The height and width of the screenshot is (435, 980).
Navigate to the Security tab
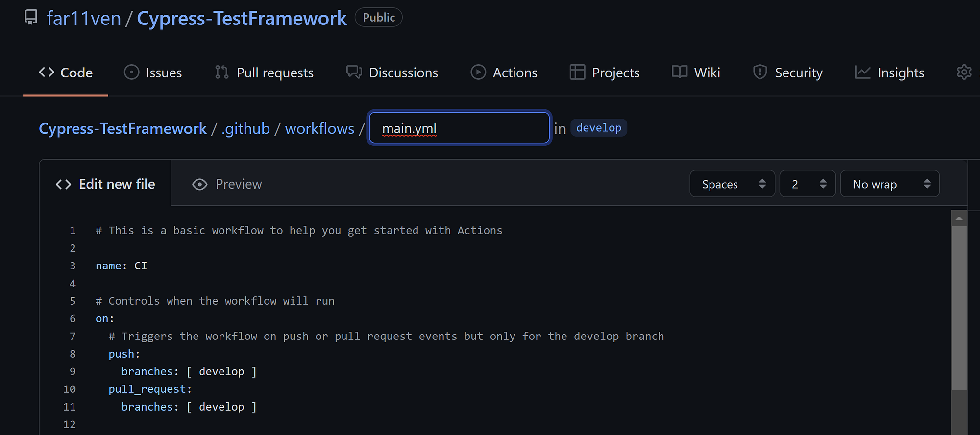coord(787,72)
